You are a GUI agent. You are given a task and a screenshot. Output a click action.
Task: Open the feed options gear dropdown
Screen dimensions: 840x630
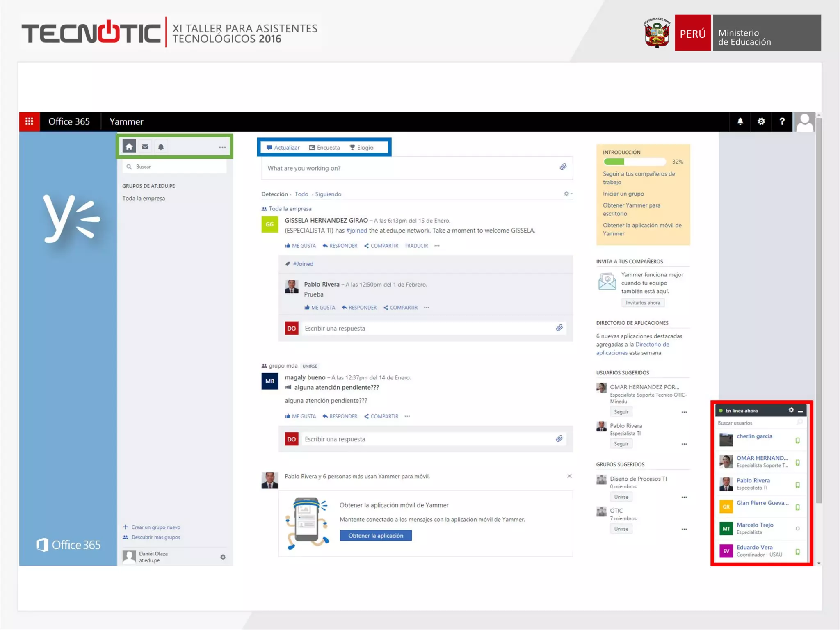click(x=568, y=194)
